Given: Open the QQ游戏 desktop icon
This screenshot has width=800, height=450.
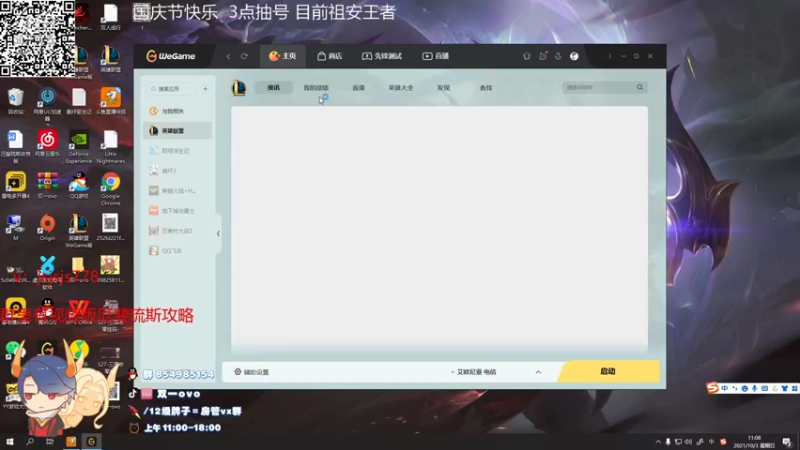Looking at the screenshot, I should click(79, 185).
